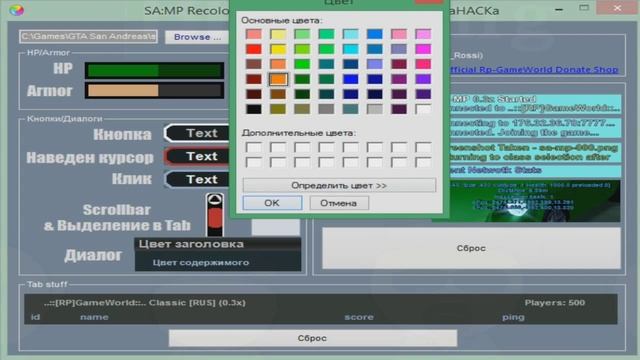Cancel with the Отмена button
Screen dimensions: 640x360
(x=339, y=203)
